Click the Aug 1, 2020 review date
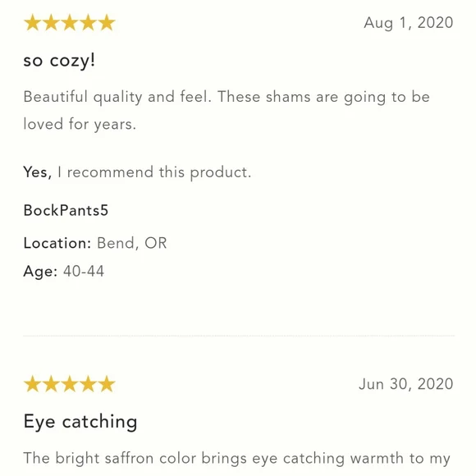Image resolution: width=476 pixels, height=476 pixels. point(409,23)
